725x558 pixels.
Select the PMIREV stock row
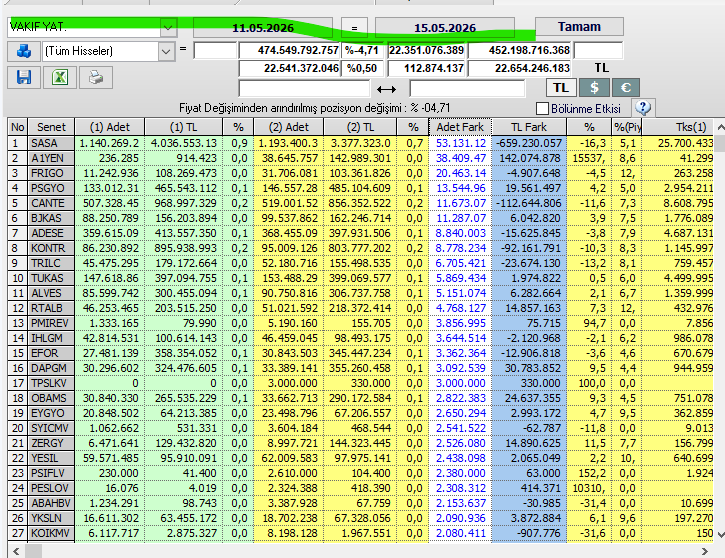[x=361, y=323]
